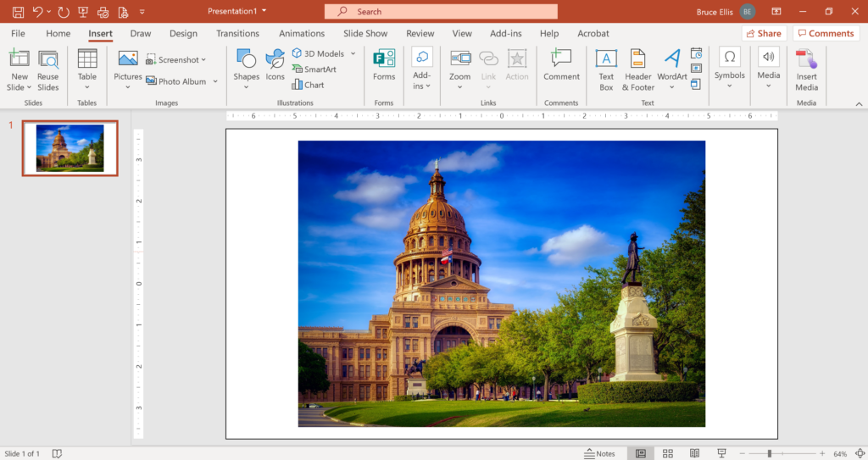Switch to Reading View in status bar
868x460 pixels.
(x=694, y=453)
